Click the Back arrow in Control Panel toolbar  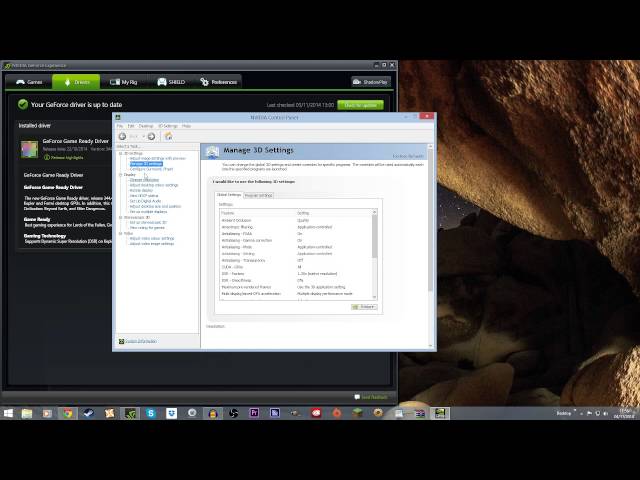pyautogui.click(x=122, y=136)
